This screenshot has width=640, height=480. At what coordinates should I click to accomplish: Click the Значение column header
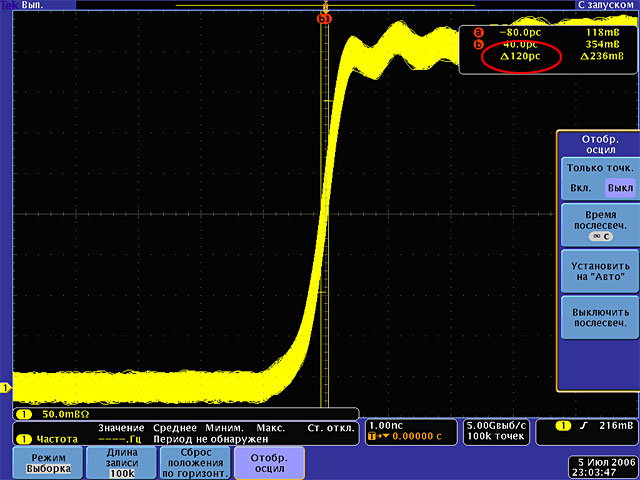[x=121, y=428]
